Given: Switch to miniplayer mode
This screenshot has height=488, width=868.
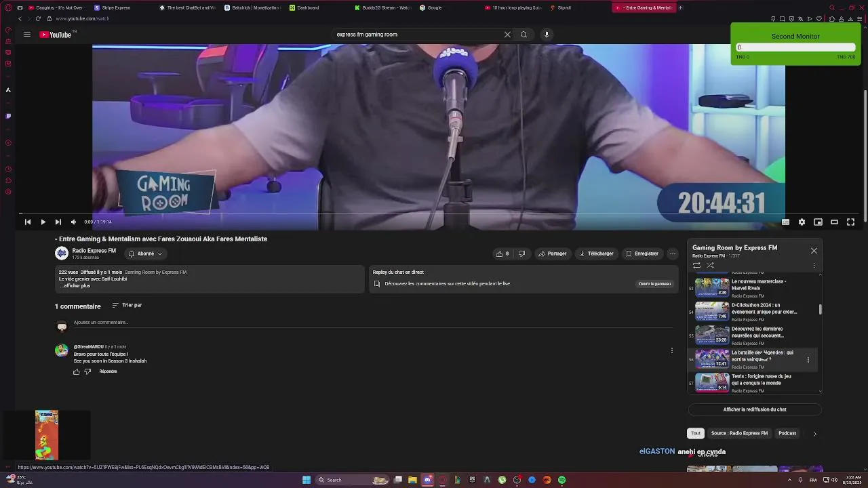Looking at the screenshot, I should point(818,222).
